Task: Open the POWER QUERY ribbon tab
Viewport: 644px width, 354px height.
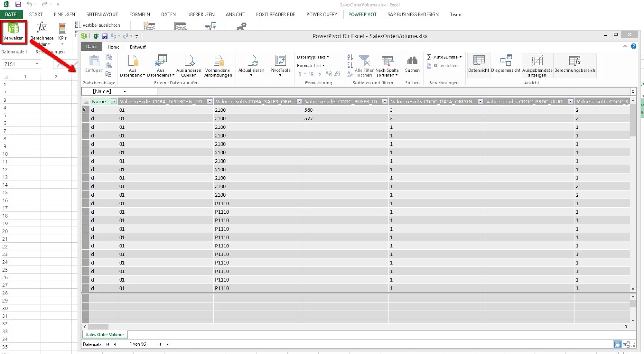Action: 322,14
